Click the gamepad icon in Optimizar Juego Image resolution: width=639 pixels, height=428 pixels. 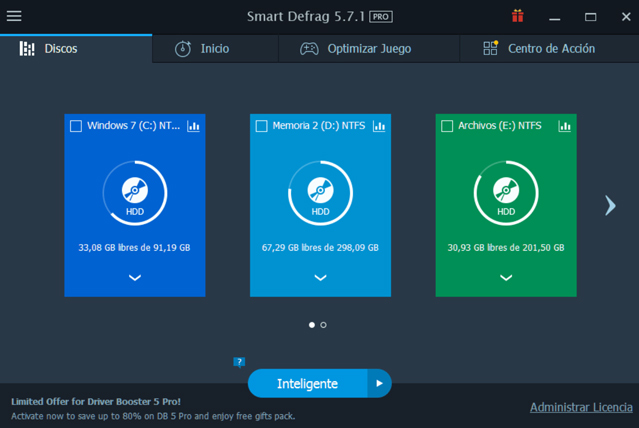[x=309, y=49]
